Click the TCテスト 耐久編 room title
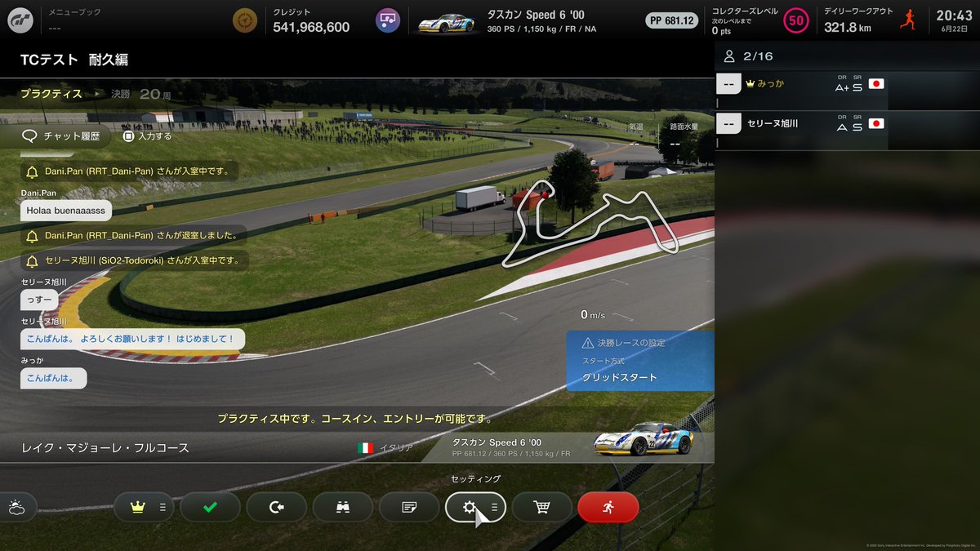This screenshot has width=980, height=551. pyautogui.click(x=74, y=60)
